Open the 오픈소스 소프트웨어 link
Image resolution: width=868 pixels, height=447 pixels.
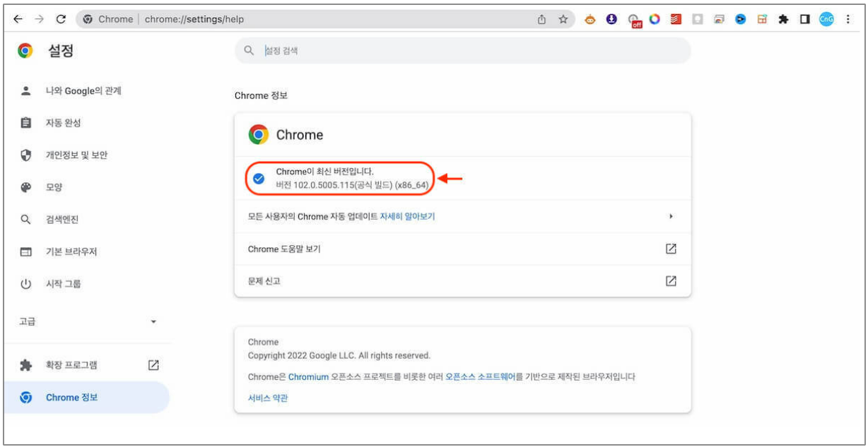(x=480, y=377)
